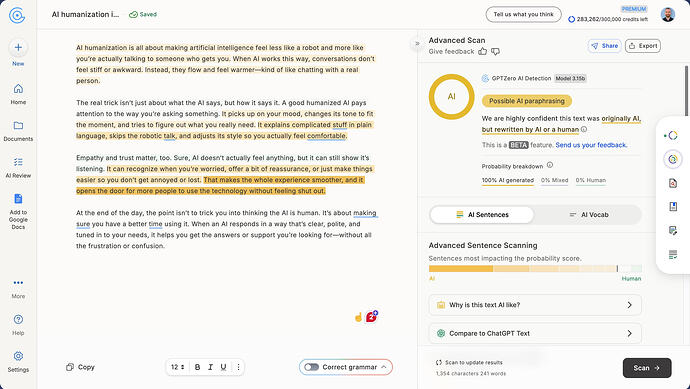Viewport: 690px width, 389px height.
Task: Select 0% Human breakdown
Action: (591, 180)
